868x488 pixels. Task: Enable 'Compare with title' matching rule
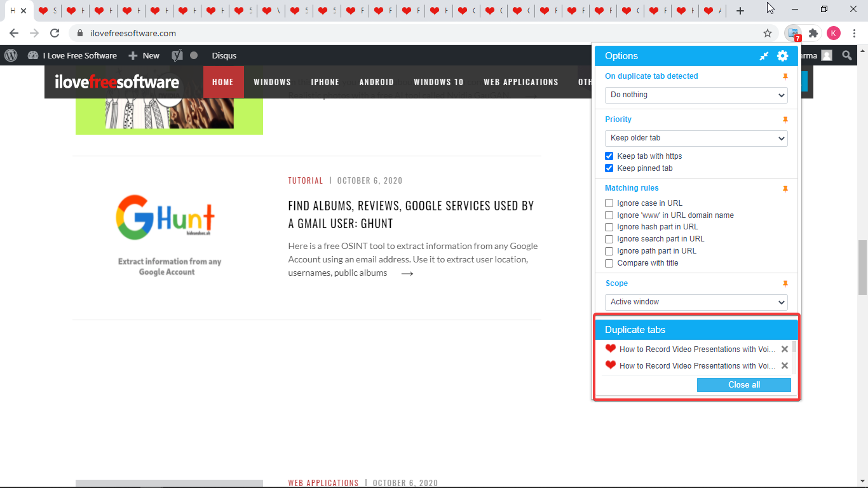click(609, 263)
